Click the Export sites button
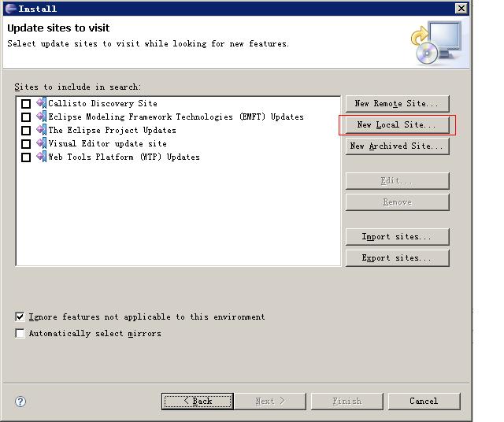 click(397, 258)
